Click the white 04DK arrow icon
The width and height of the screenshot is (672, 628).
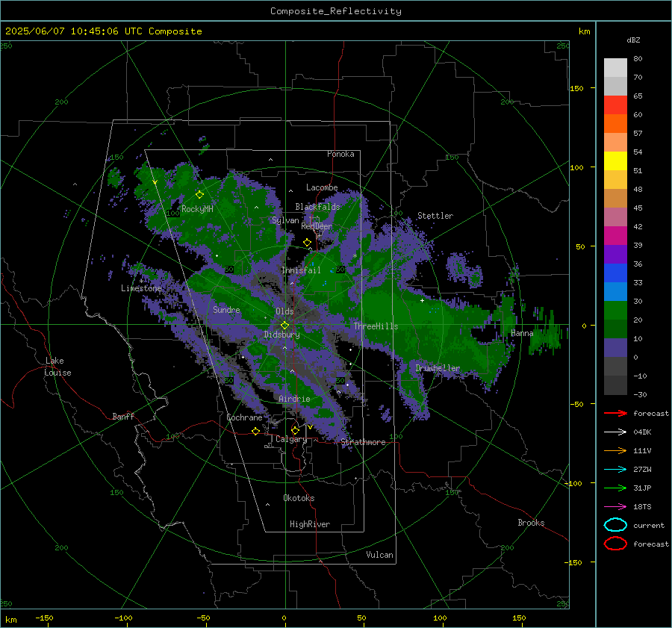point(615,432)
